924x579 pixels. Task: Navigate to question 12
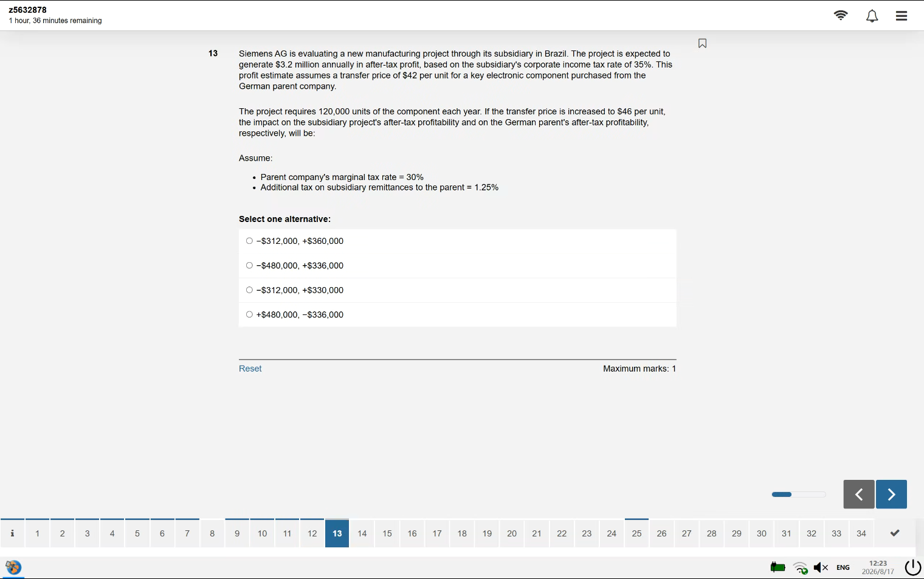coord(312,533)
